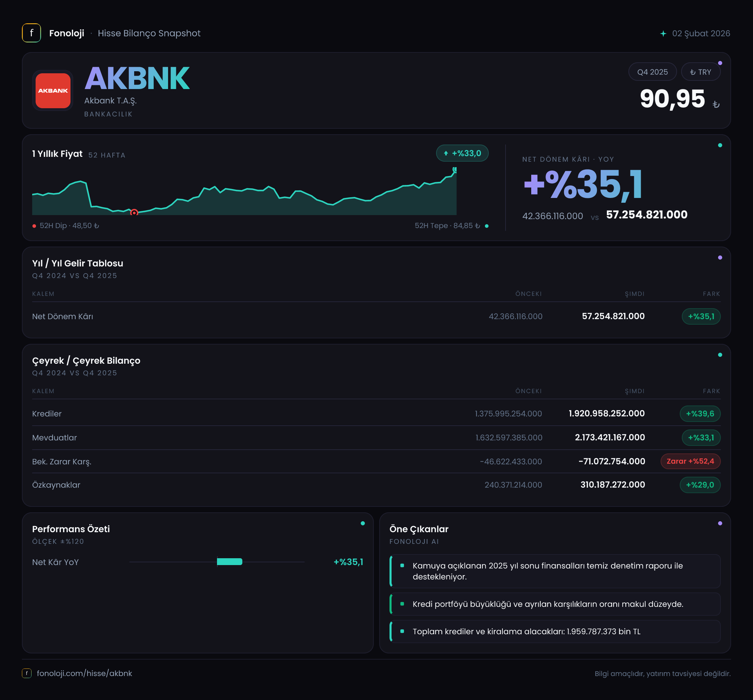Click the sparkle icon beside the date
Screen dimensions: 753x700
663,33
